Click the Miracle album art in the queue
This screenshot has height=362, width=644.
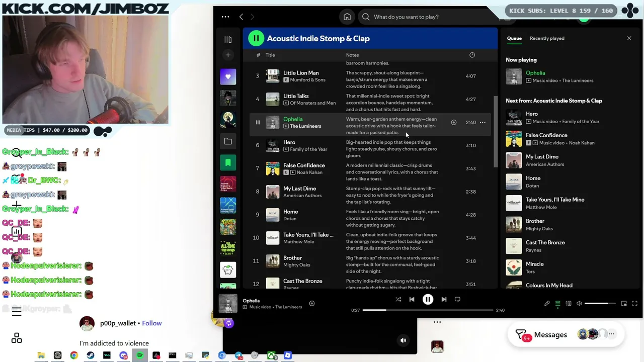(x=514, y=267)
